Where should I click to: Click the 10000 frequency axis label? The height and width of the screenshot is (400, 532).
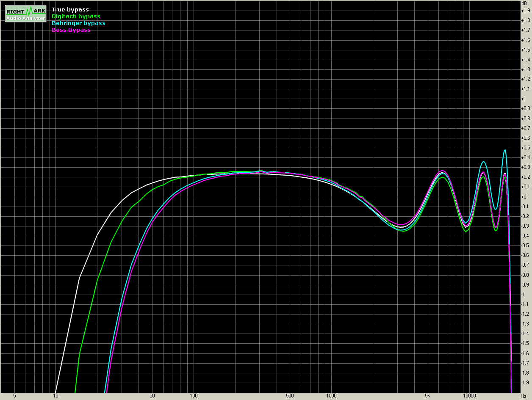coord(469,396)
